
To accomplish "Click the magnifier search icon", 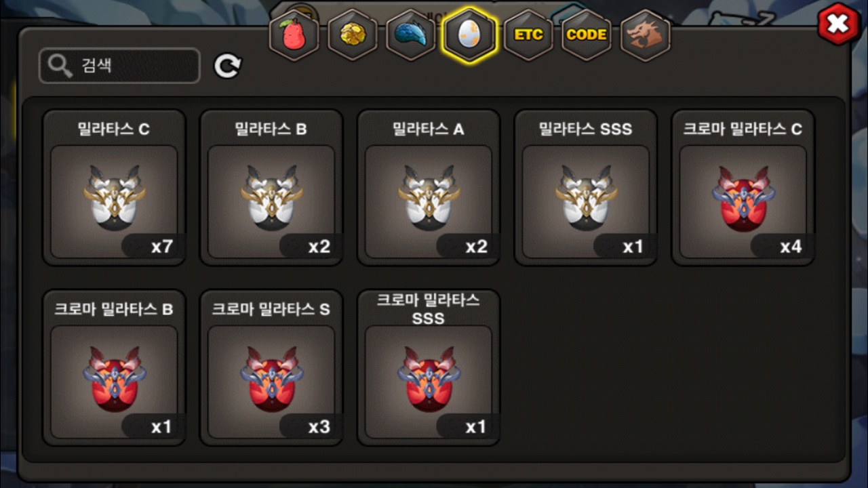I will [60, 66].
